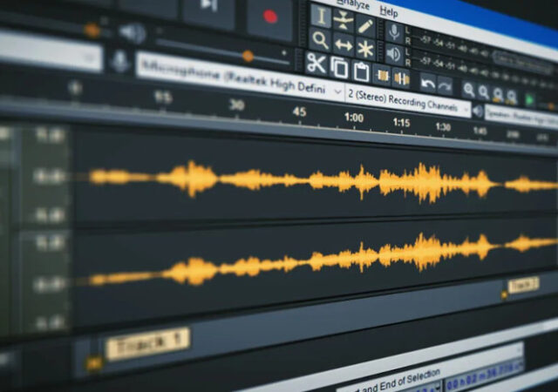Click play-at-speed slider handle
558x392 pixels.
coord(551,106)
